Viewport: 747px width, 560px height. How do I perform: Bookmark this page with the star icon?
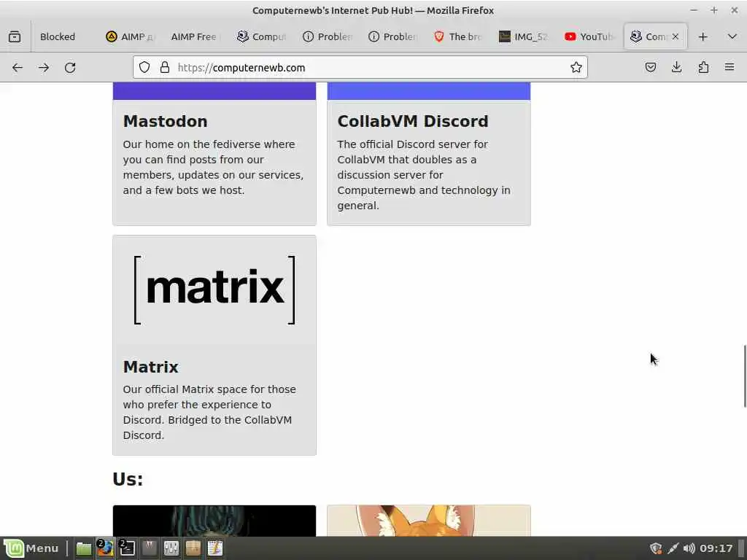click(576, 68)
